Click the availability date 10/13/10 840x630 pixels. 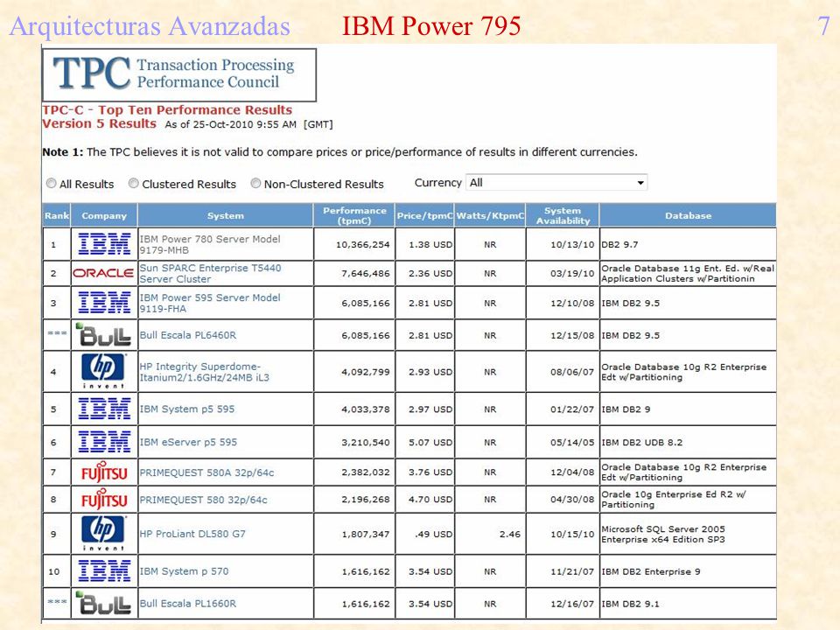tap(572, 244)
